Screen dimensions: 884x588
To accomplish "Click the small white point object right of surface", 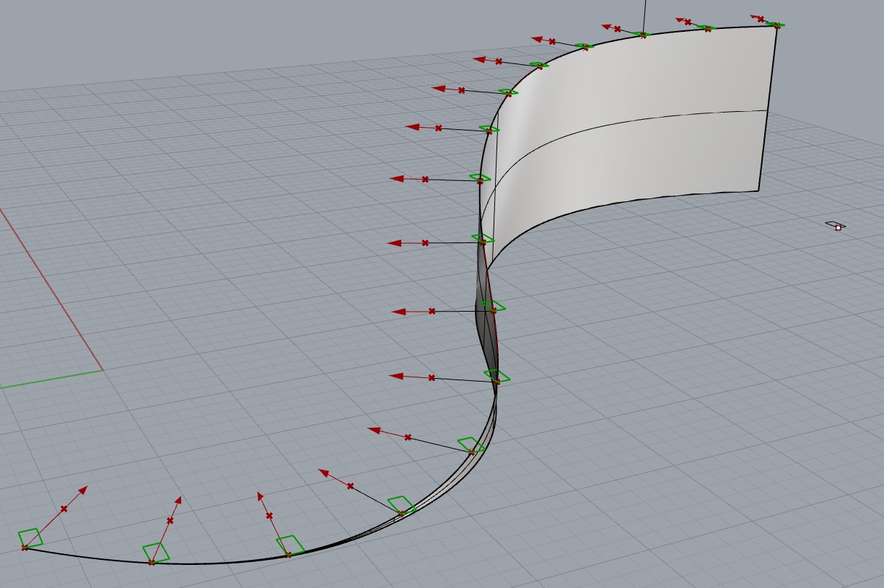I will pos(836,227).
